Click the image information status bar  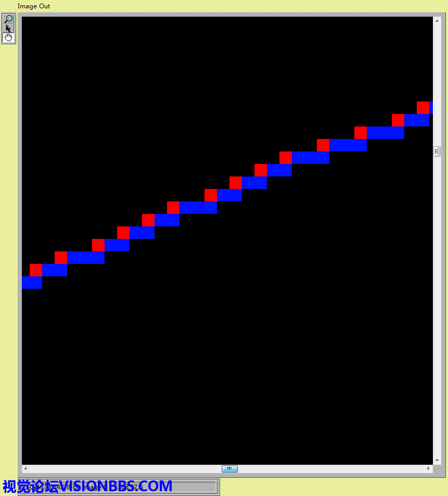click(119, 487)
